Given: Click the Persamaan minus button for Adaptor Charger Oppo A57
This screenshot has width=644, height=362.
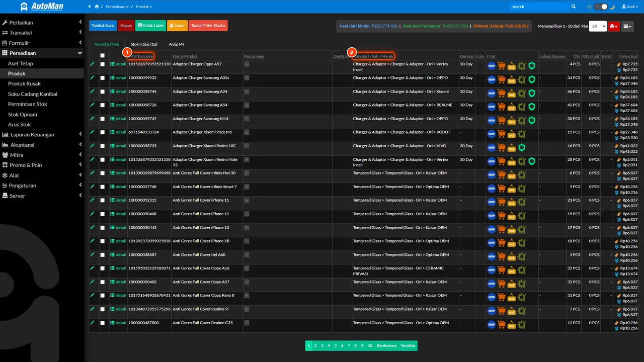Looking at the screenshot, I should click(x=247, y=64).
